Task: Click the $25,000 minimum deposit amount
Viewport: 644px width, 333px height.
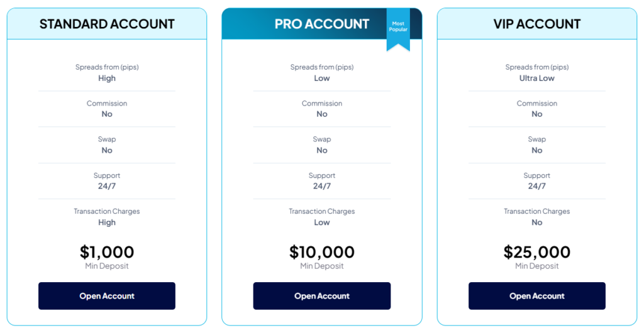Action: (x=537, y=252)
